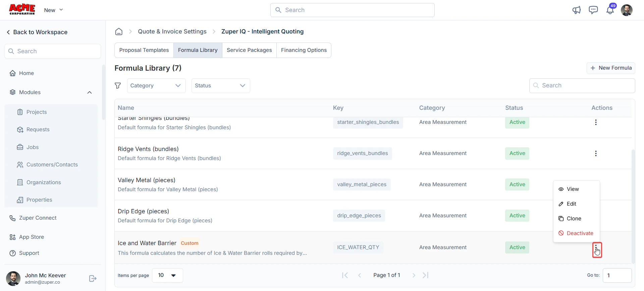Collapse the Modules section
644x291 pixels.
point(89,92)
